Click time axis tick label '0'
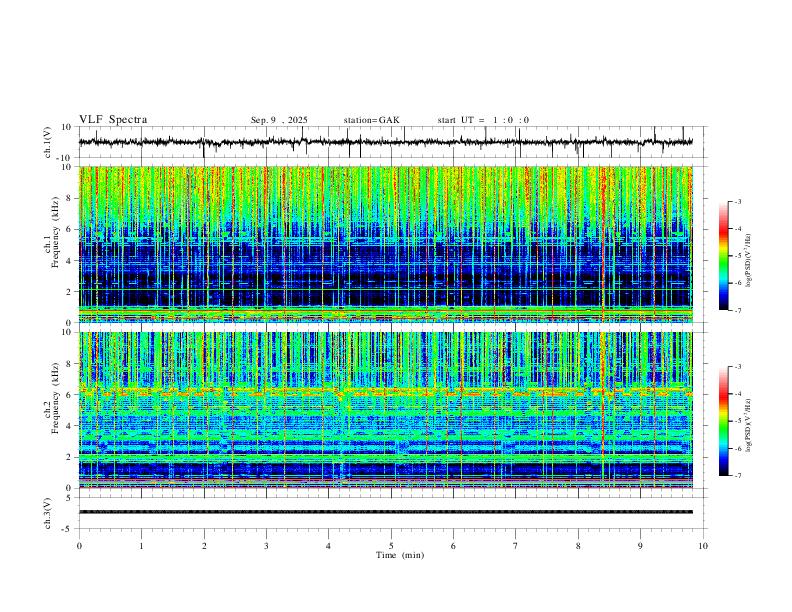This screenshot has width=792, height=612. click(79, 546)
